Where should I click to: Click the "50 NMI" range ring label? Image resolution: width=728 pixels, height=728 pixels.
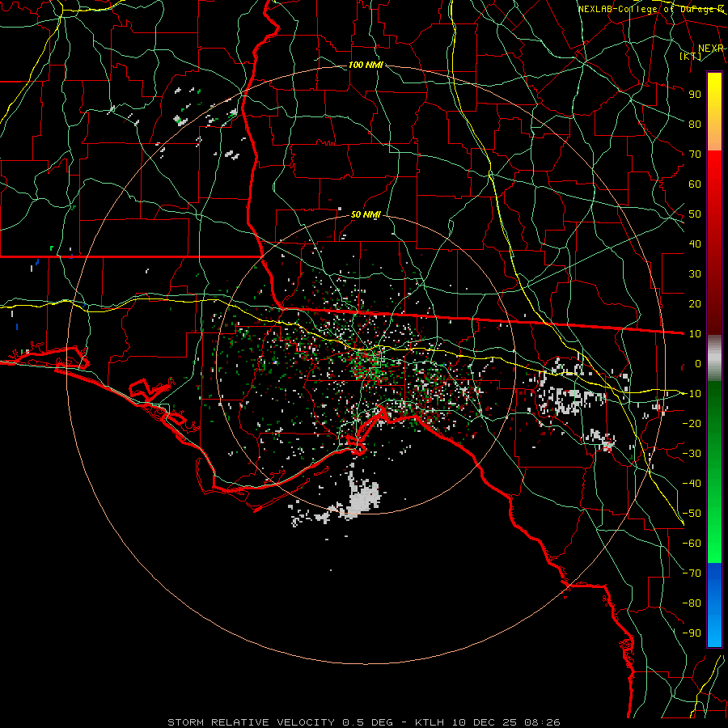366,214
